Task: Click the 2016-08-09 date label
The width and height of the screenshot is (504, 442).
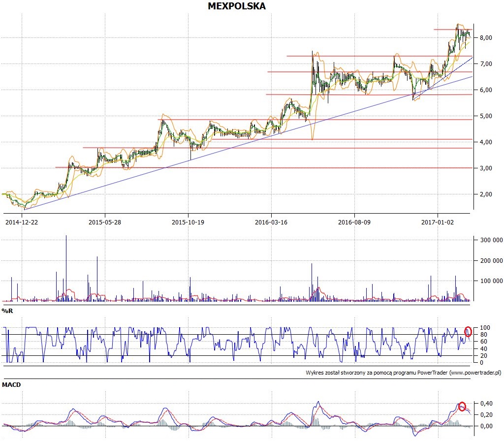Action: tap(354, 222)
